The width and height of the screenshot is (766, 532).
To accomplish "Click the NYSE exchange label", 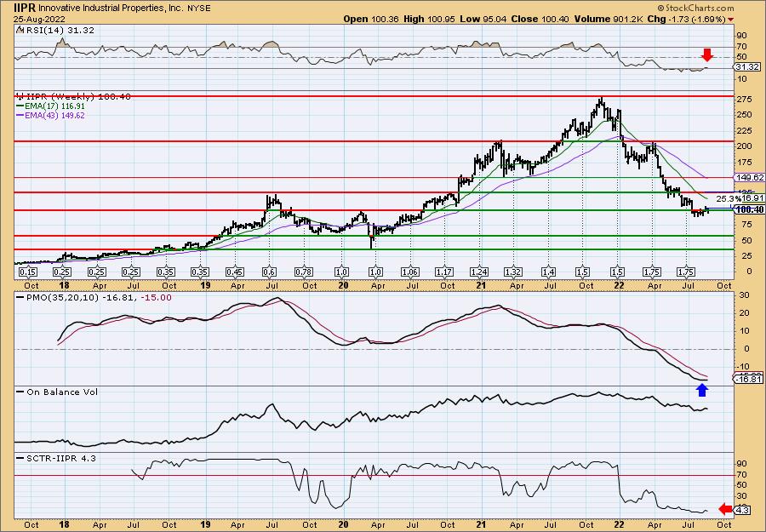I will coord(199,9).
